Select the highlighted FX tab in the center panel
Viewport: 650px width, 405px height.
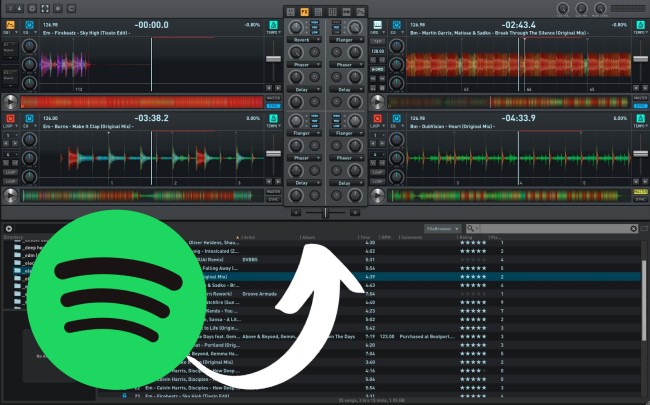304,12
